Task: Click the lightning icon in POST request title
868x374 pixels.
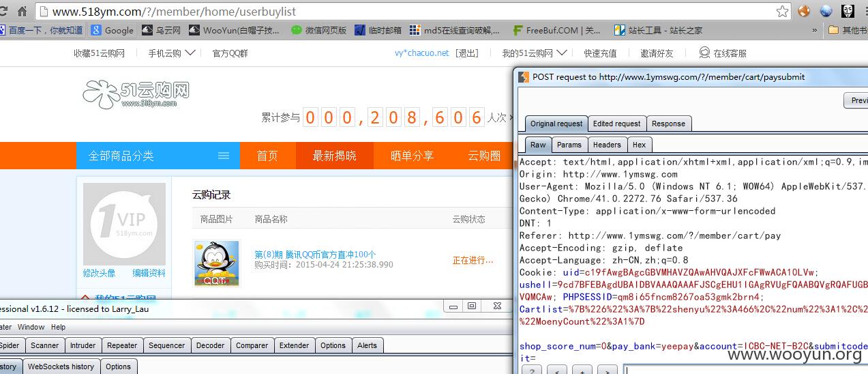Action: (x=524, y=77)
